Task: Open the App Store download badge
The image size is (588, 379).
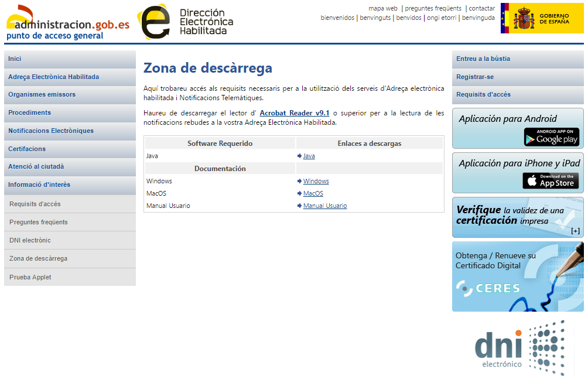Action: click(x=551, y=181)
